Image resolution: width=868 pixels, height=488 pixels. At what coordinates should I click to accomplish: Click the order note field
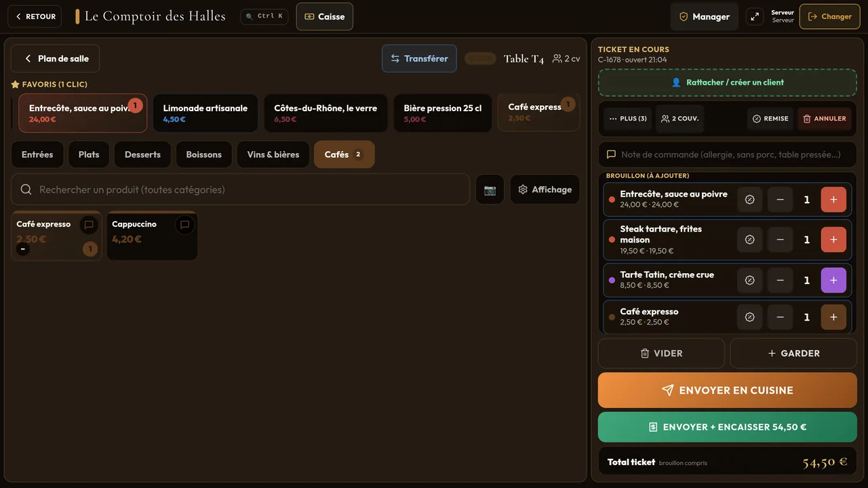(727, 155)
